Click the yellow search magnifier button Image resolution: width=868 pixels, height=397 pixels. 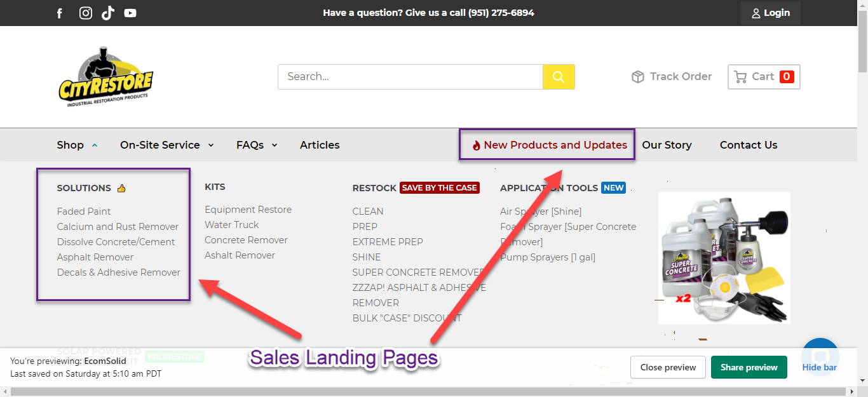click(559, 76)
